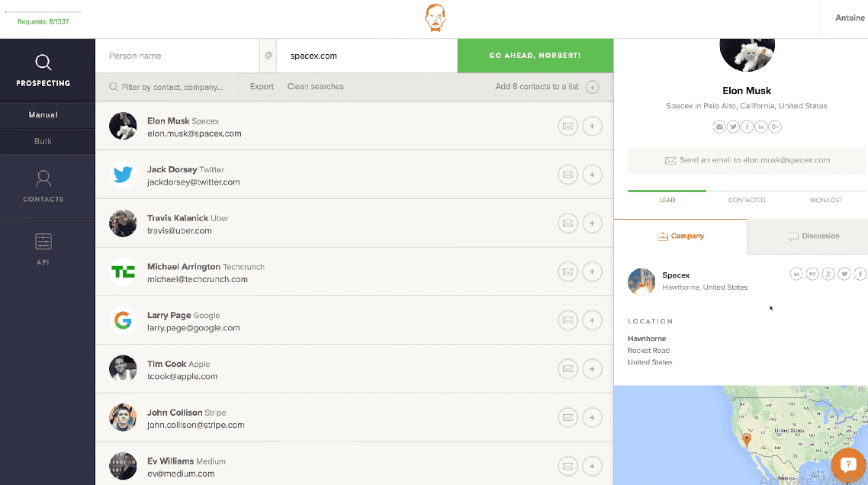Open the Facebook icon under Elon Musk's profile name
868x485 pixels.
click(x=747, y=127)
